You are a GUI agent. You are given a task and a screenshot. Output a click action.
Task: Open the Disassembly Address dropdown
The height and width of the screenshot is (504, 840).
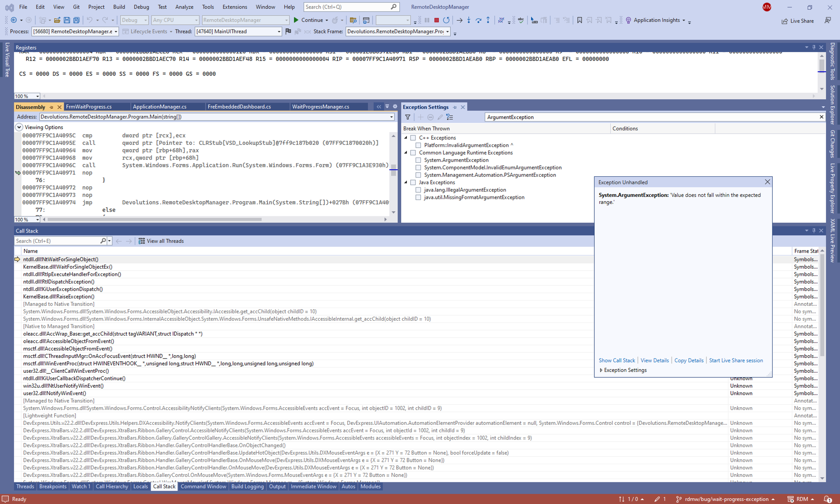[391, 117]
